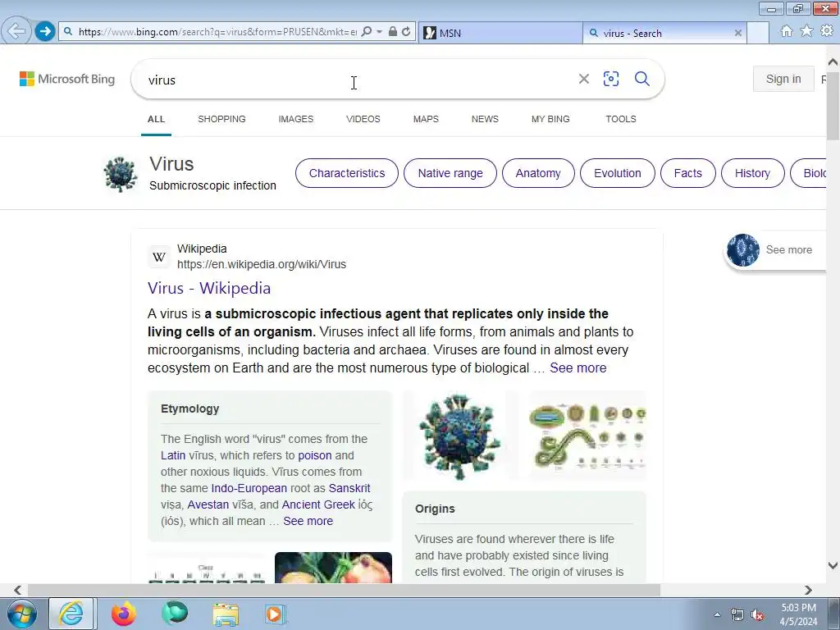Open the TOOLS menu
This screenshot has width=840, height=630.
pyautogui.click(x=621, y=119)
